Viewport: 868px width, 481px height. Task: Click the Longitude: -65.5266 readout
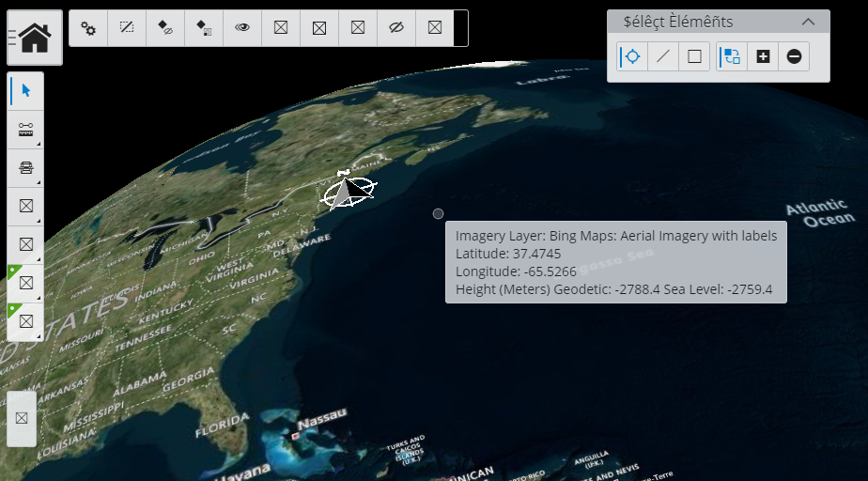[x=516, y=272]
